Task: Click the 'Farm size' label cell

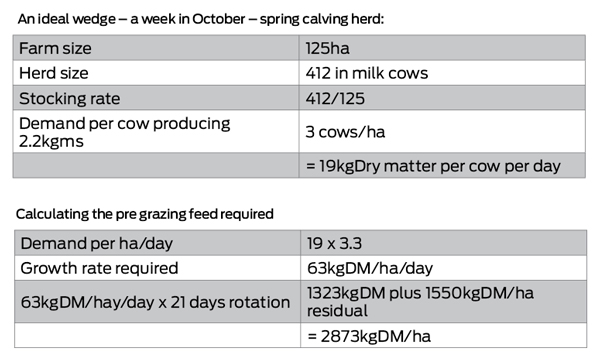Action: tap(156, 48)
